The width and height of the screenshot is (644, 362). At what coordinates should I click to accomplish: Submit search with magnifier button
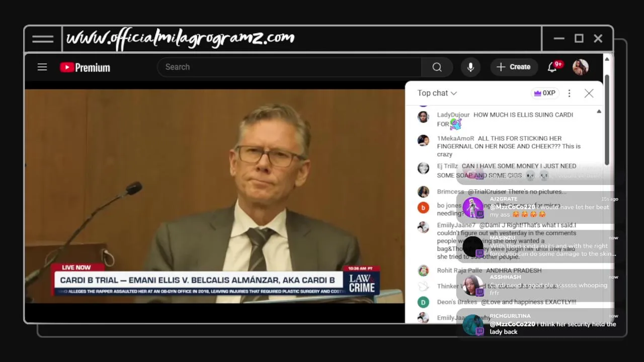click(x=437, y=67)
